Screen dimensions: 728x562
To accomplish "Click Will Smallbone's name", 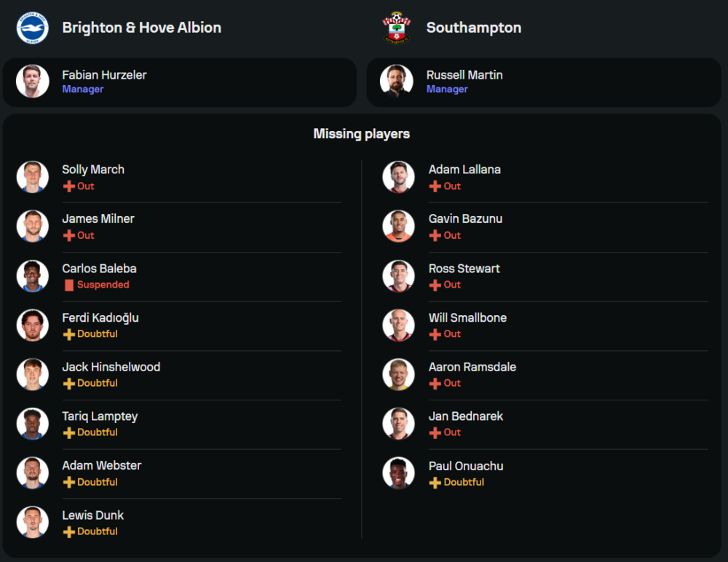I will pyautogui.click(x=467, y=318).
